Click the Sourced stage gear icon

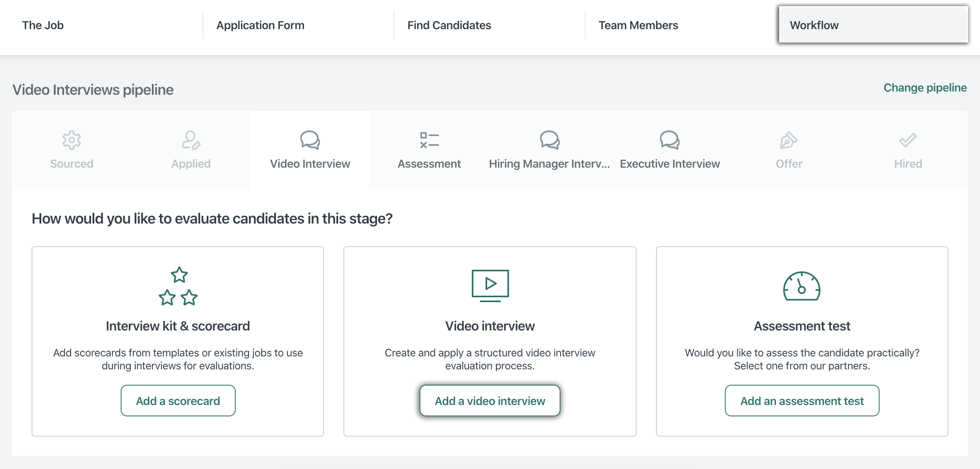72,140
